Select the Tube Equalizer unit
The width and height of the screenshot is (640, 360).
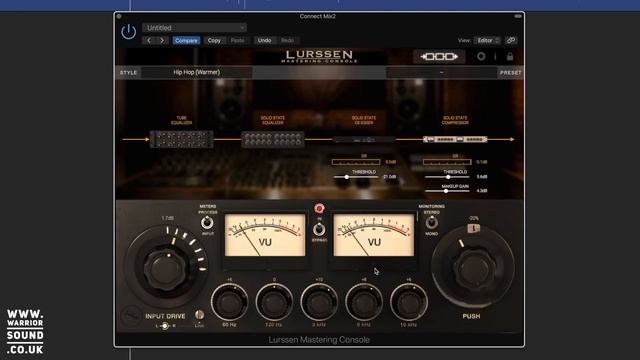182,139
